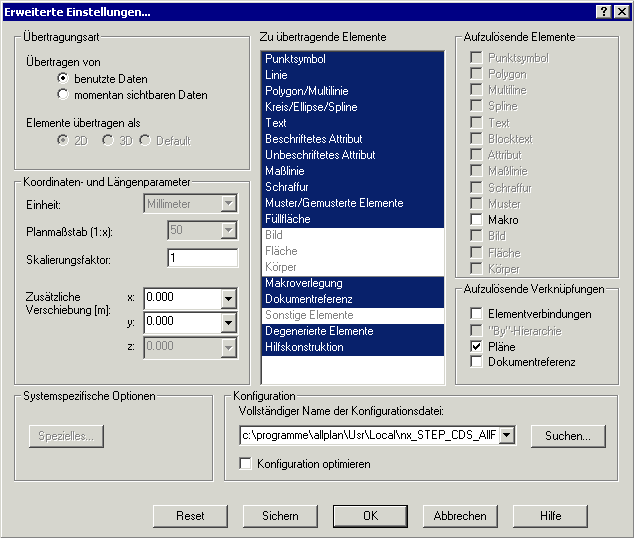Viewport: 634px width, 538px height.
Task: Select 'Dokumentreferenz' in the element list
Action: [x=353, y=299]
